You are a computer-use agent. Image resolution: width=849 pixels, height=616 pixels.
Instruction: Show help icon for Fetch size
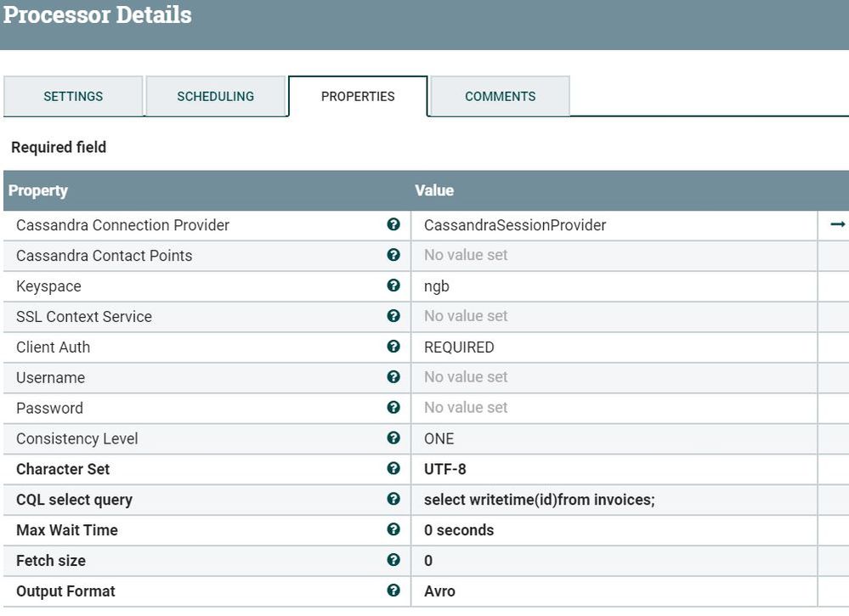click(x=393, y=560)
